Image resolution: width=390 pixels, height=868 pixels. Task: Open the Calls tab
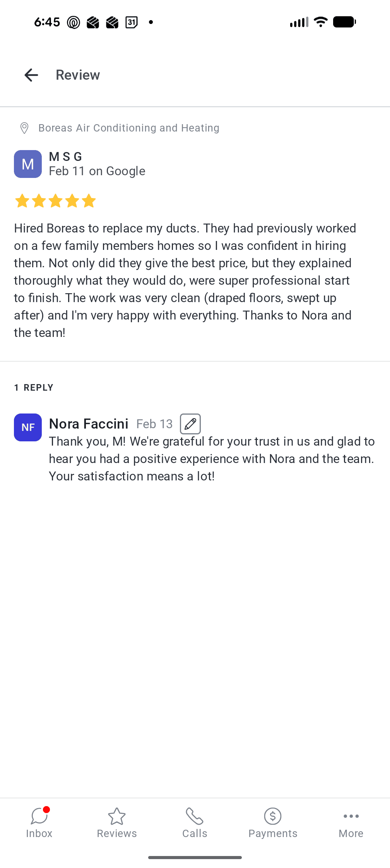[195, 822]
